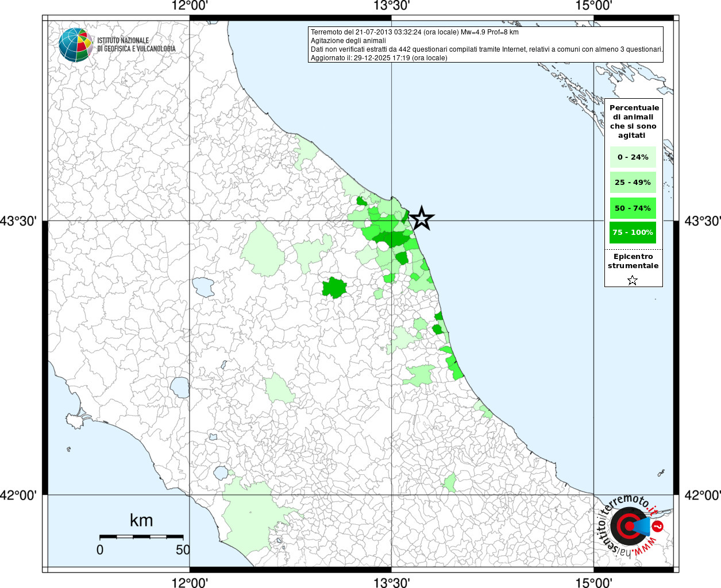This screenshot has width=721, height=588.
Task: Click the top 13°30' longitude label
Action: pyautogui.click(x=391, y=6)
